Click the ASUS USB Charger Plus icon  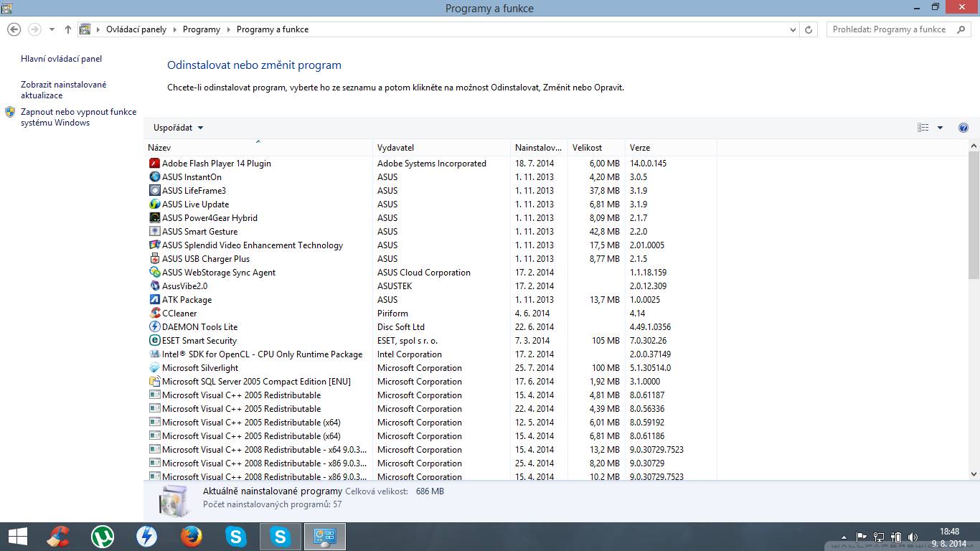coord(154,259)
